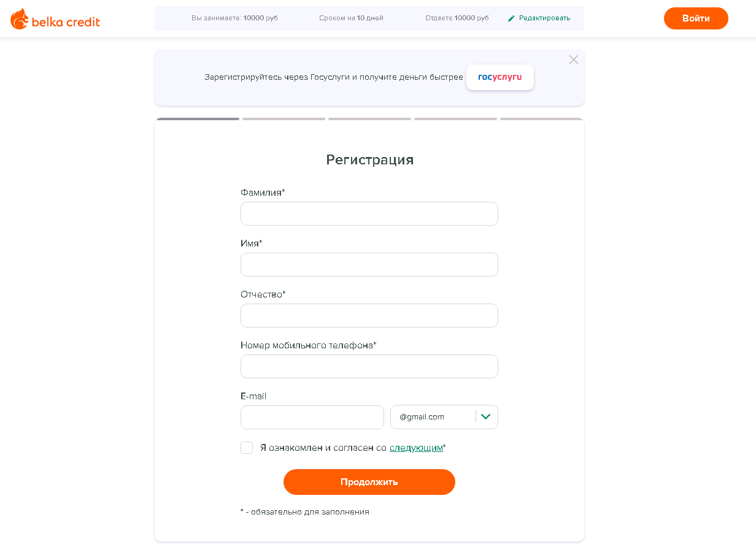Open the Редактировать loan terms link
Screen dimensions: 756x555
coord(544,18)
